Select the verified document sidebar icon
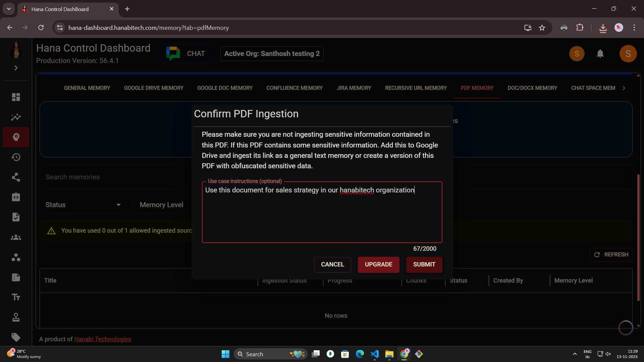The width and height of the screenshot is (644, 362). point(16,217)
